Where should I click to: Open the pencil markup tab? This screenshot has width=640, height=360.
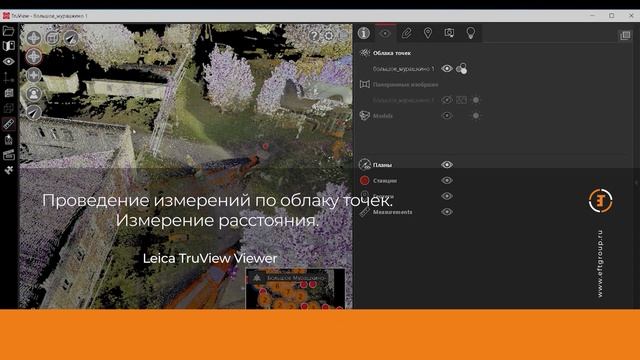[407, 33]
